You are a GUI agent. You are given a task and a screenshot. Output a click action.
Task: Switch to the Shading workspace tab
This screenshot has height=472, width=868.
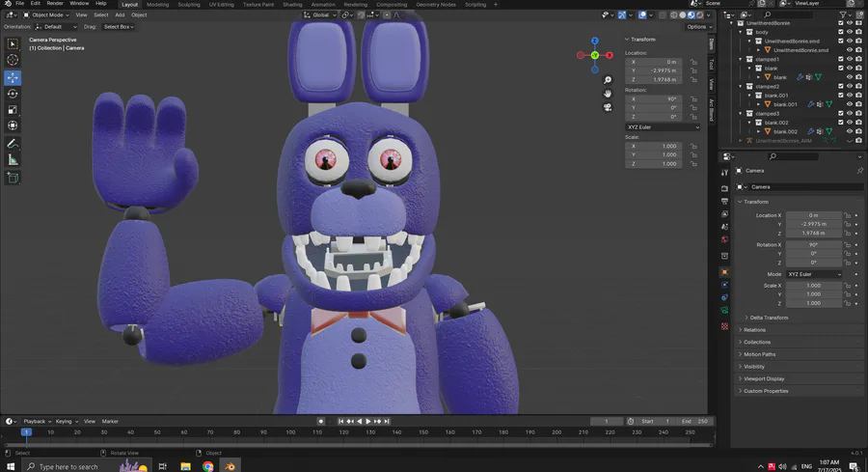point(292,5)
